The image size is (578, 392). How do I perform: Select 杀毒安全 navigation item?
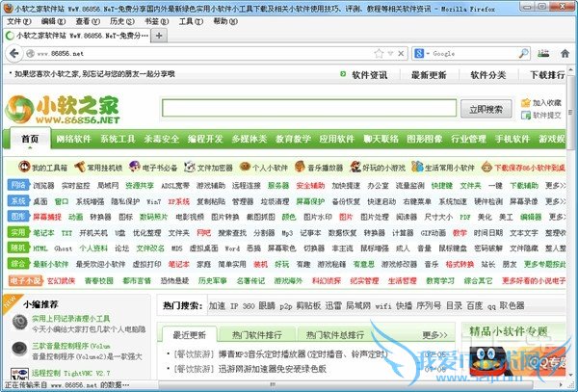(162, 139)
